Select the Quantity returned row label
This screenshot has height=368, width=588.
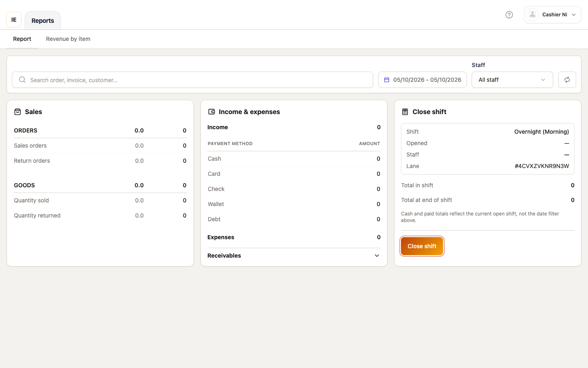point(37,215)
